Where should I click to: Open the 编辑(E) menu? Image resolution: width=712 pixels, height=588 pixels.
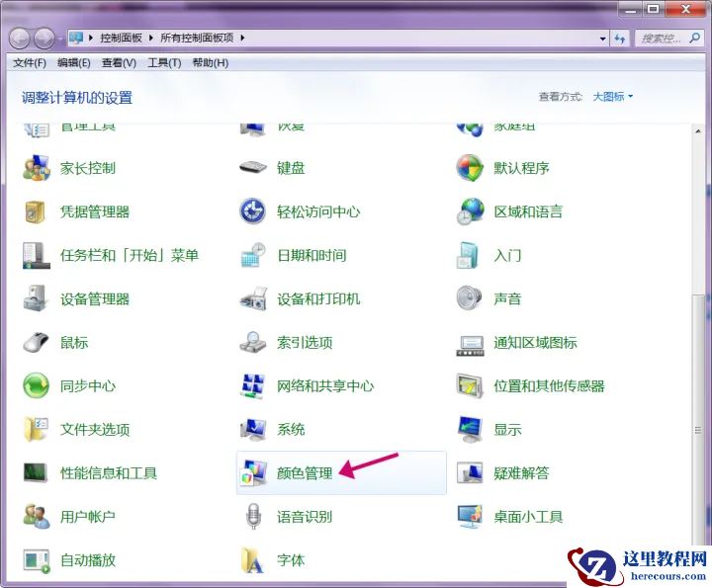click(74, 63)
